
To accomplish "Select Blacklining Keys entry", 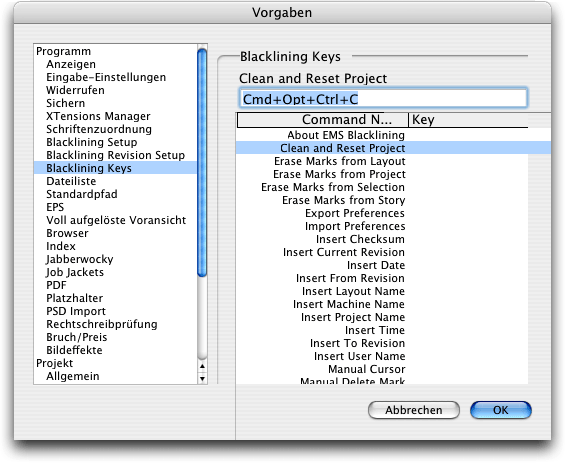I will (x=115, y=168).
